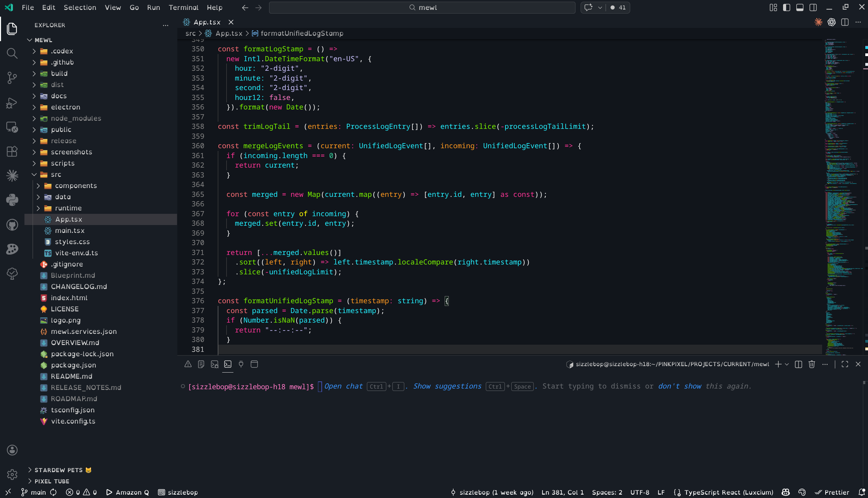
Task: Expand the STARDEW PETS section
Action: click(58, 470)
